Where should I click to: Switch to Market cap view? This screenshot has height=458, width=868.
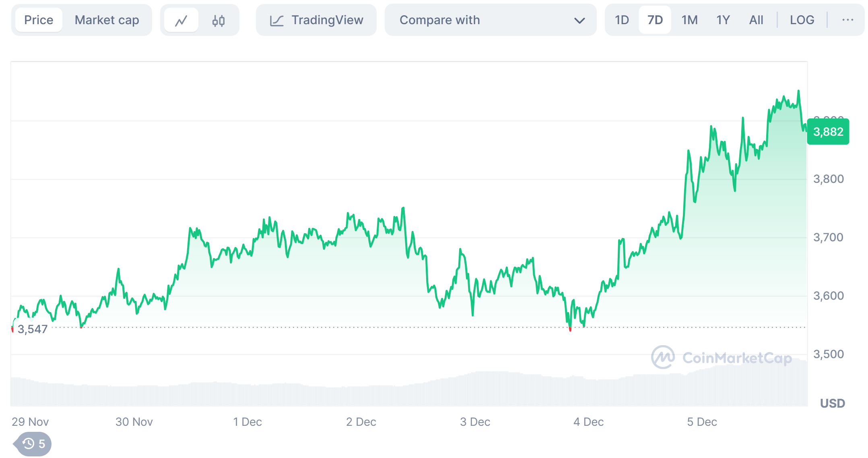(x=106, y=19)
